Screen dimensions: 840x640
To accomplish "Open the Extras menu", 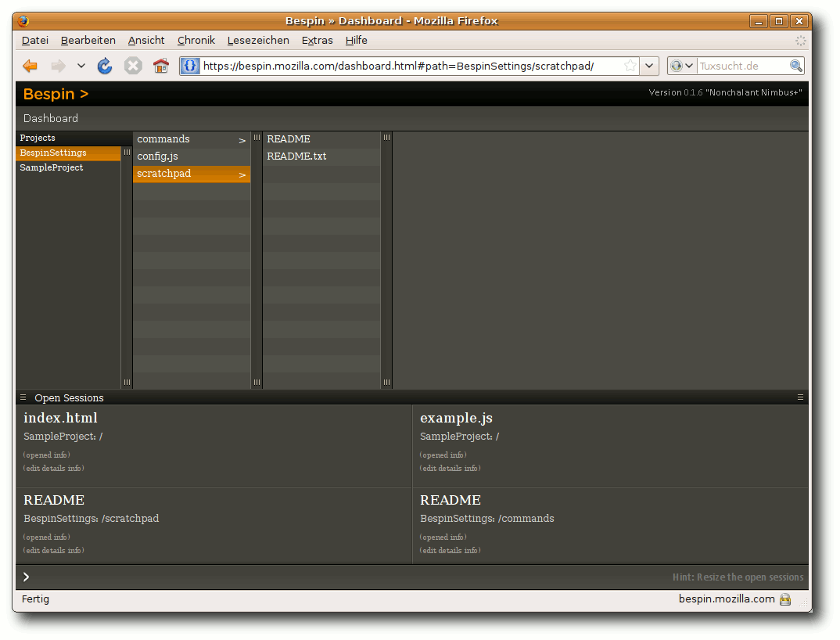I will [x=317, y=40].
